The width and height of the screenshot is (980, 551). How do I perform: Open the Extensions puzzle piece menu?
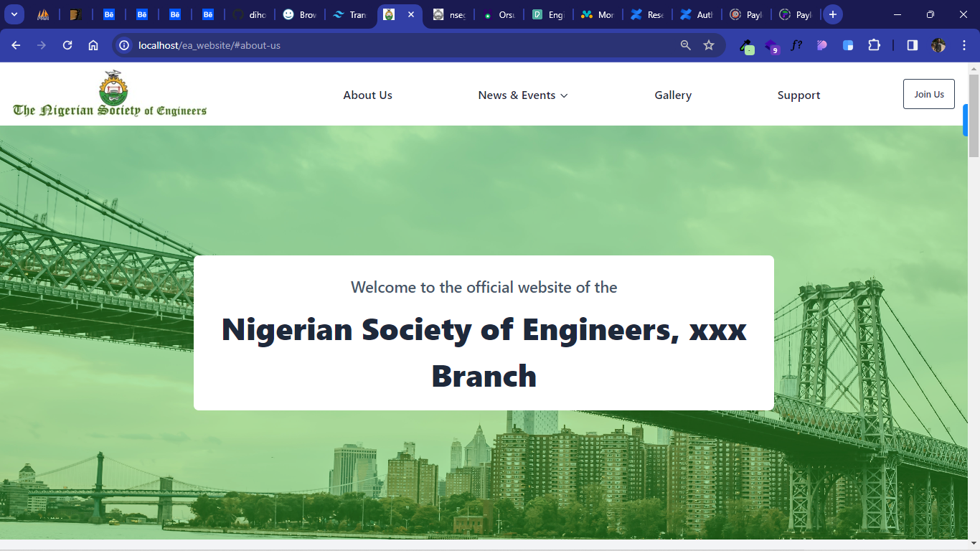tap(874, 45)
